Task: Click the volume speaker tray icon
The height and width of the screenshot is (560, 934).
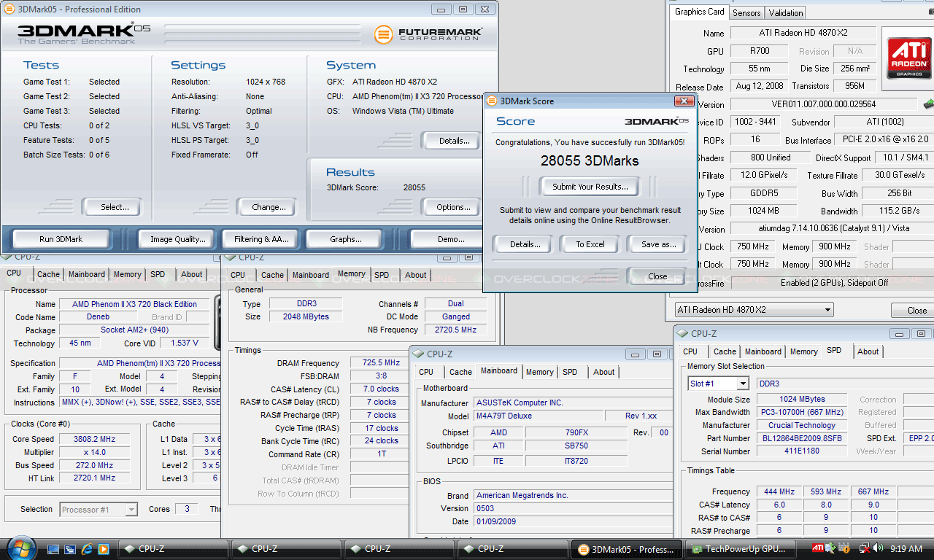Action: [877, 548]
